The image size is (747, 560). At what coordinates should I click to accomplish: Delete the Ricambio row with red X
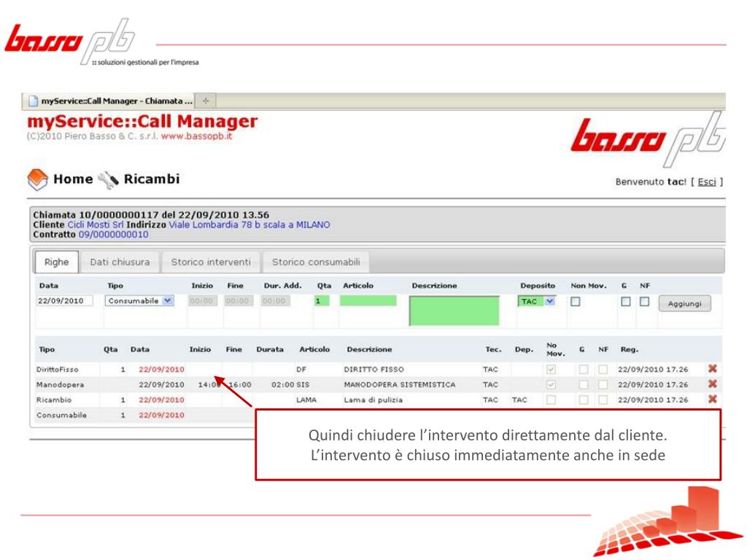(713, 399)
